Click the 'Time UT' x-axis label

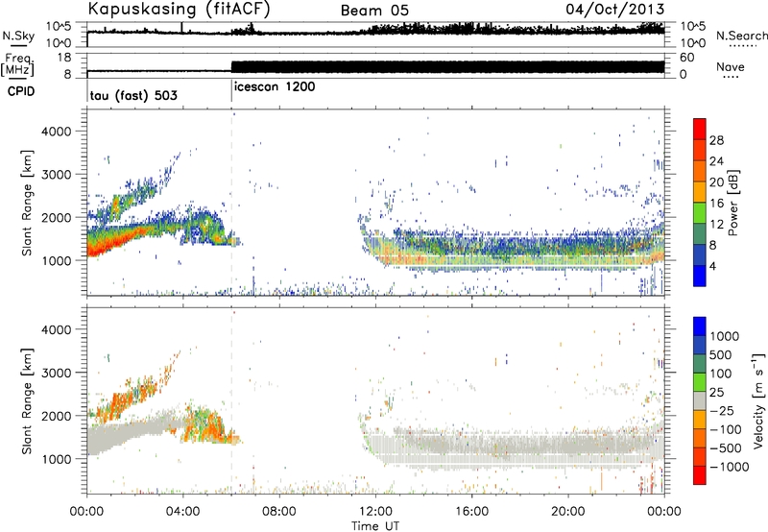(375, 526)
